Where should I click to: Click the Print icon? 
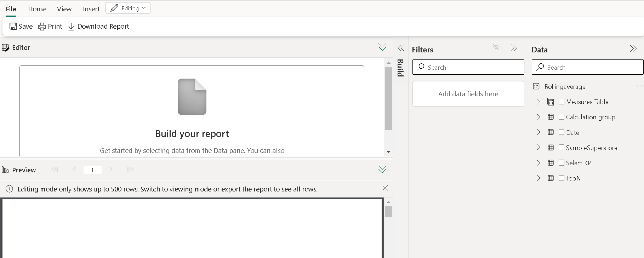(42, 27)
